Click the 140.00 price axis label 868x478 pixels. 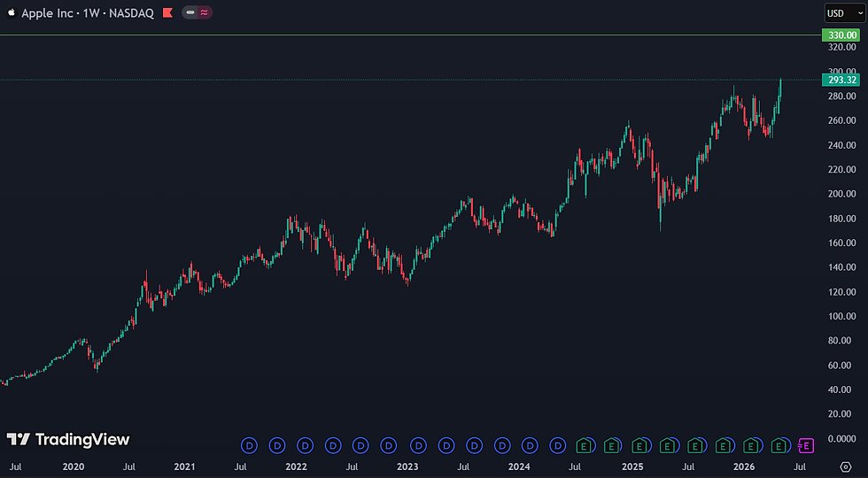(841, 267)
